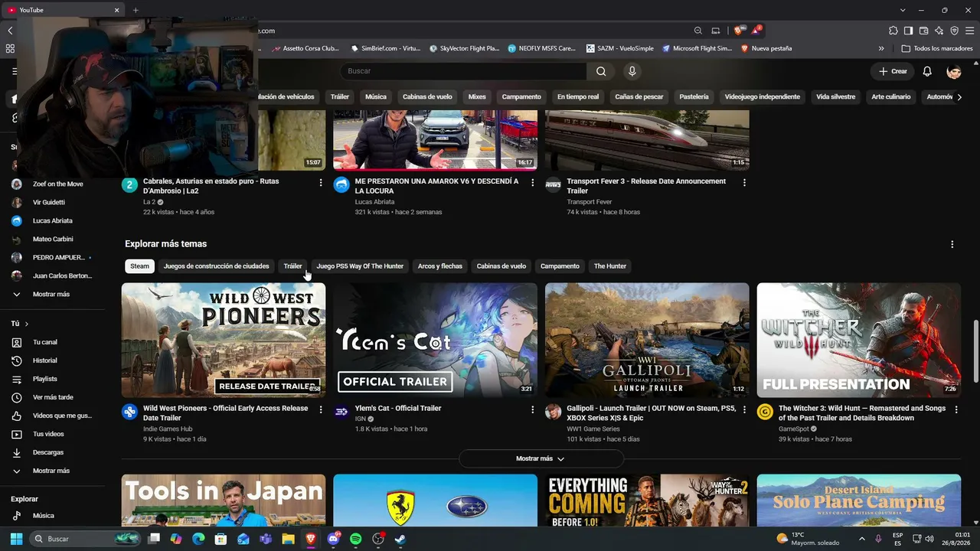Expand the Tú section with lower Mostrar más
Screen dimensions: 980x551
51,471
